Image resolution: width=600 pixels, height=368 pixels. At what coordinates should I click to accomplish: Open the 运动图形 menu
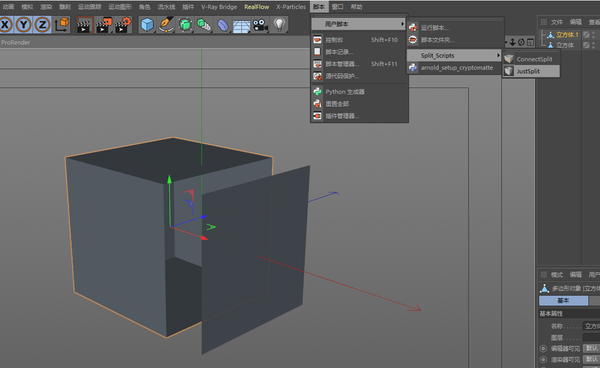(120, 7)
